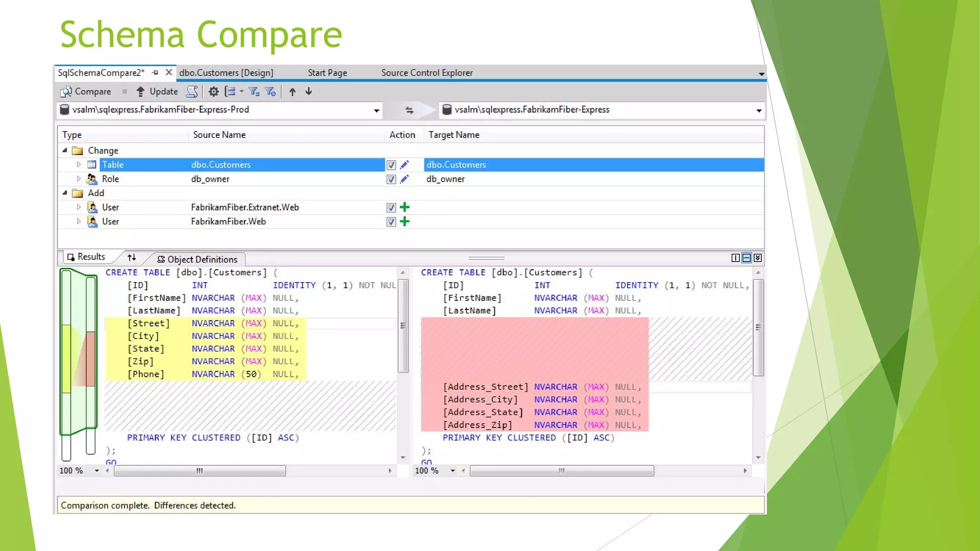Click the Role icon in db_owner row
Viewport: 980px width, 551px height.
pos(92,179)
